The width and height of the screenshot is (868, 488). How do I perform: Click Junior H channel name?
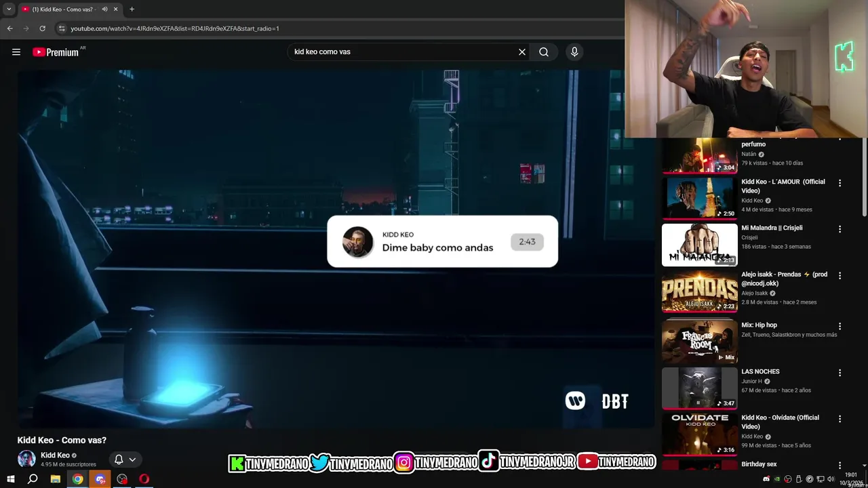click(751, 382)
